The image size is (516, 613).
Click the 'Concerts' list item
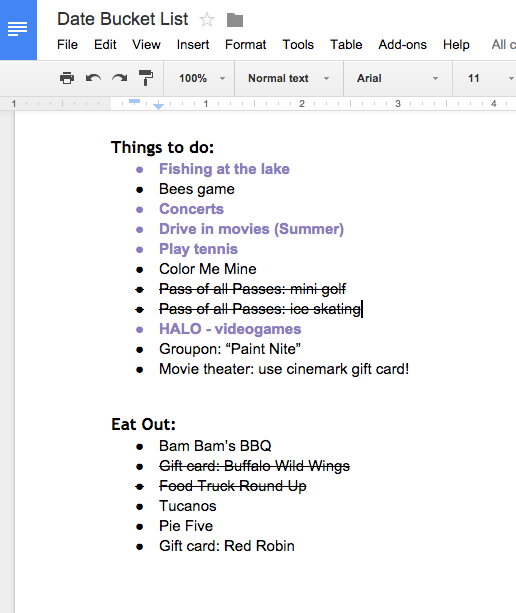[x=191, y=209]
